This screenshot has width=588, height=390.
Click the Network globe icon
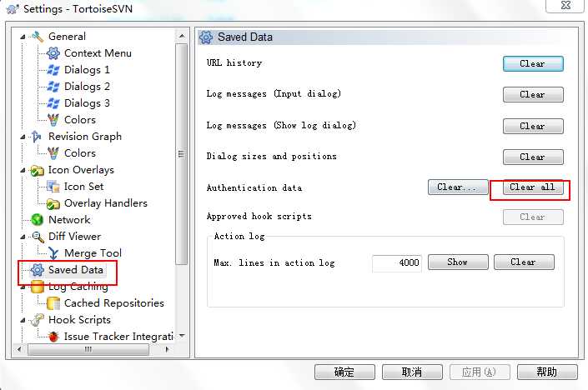click(38, 220)
